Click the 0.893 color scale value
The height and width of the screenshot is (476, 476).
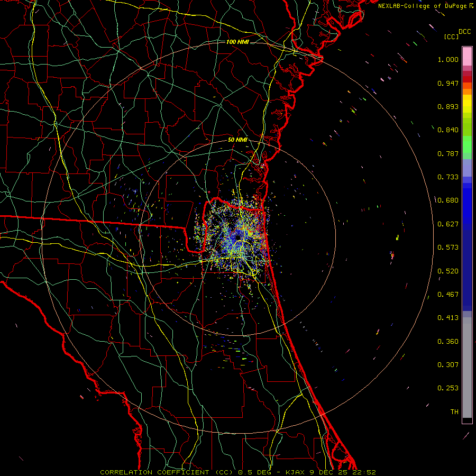[x=448, y=106]
